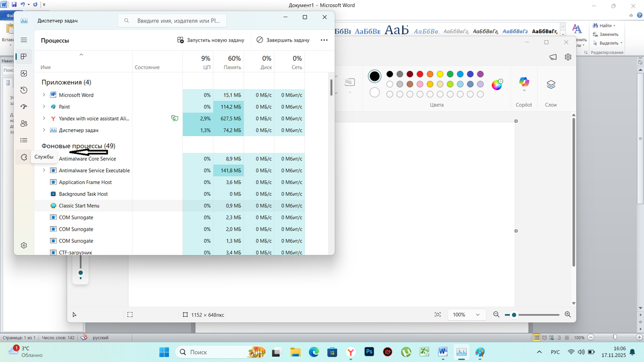Click the Paint zoom out magnifier icon
The image size is (644, 362).
(496, 315)
